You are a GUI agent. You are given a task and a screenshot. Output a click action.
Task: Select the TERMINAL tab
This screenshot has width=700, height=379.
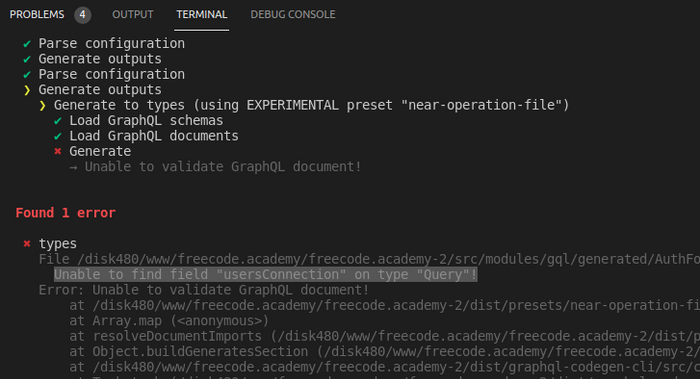point(202,15)
